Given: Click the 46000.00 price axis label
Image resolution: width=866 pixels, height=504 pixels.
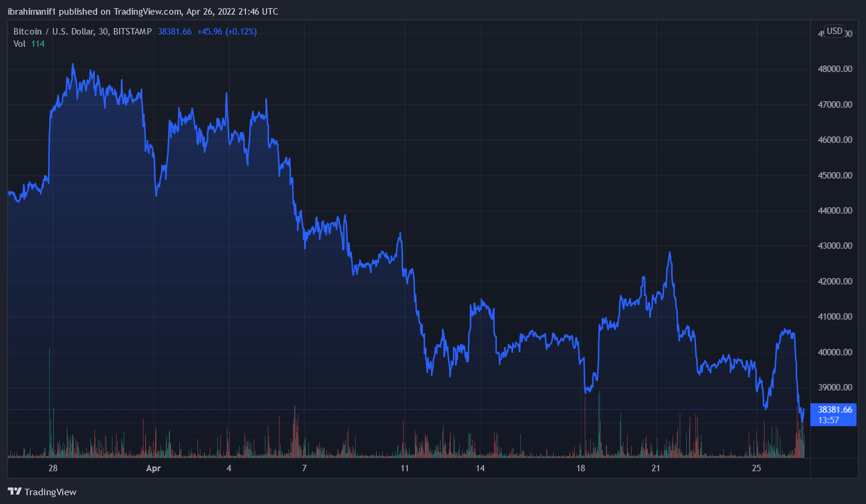Looking at the screenshot, I should coord(834,140).
